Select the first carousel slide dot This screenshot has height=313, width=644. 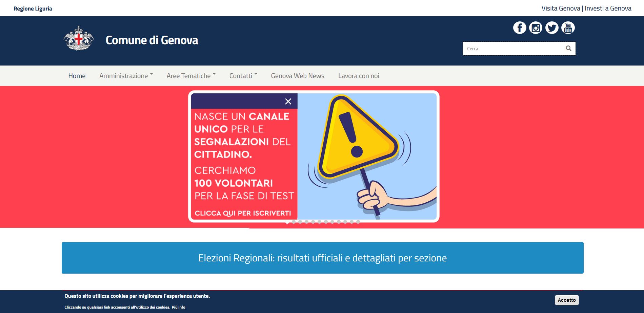click(287, 222)
